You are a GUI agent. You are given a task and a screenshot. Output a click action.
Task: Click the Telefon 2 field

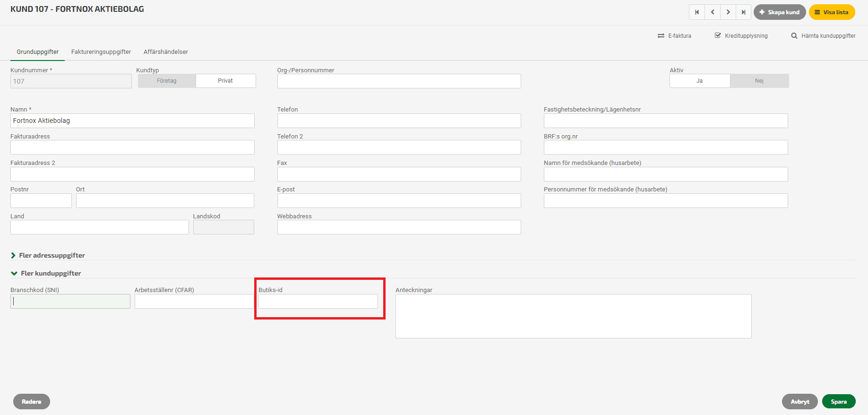pyautogui.click(x=399, y=147)
